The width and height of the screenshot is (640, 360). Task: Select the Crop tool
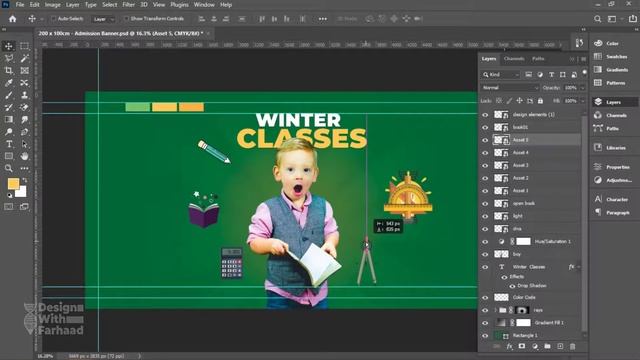point(9,70)
